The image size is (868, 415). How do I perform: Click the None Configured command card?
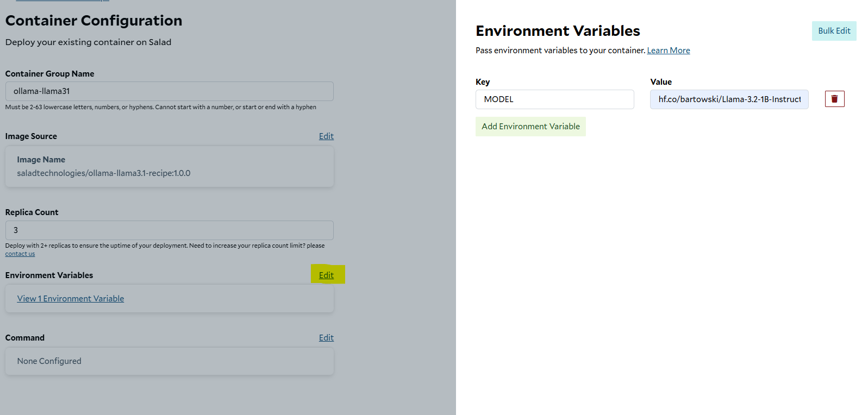click(169, 361)
